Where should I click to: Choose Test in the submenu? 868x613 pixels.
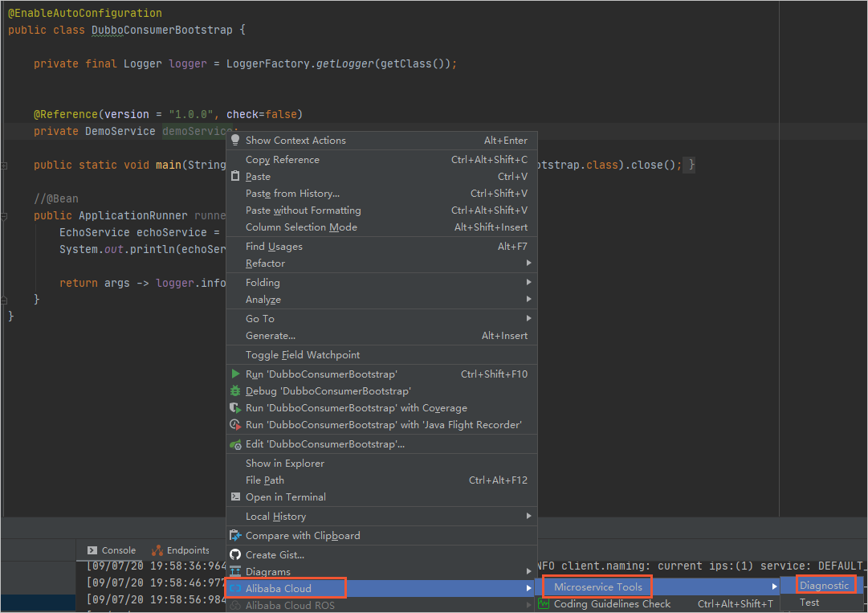(x=824, y=603)
